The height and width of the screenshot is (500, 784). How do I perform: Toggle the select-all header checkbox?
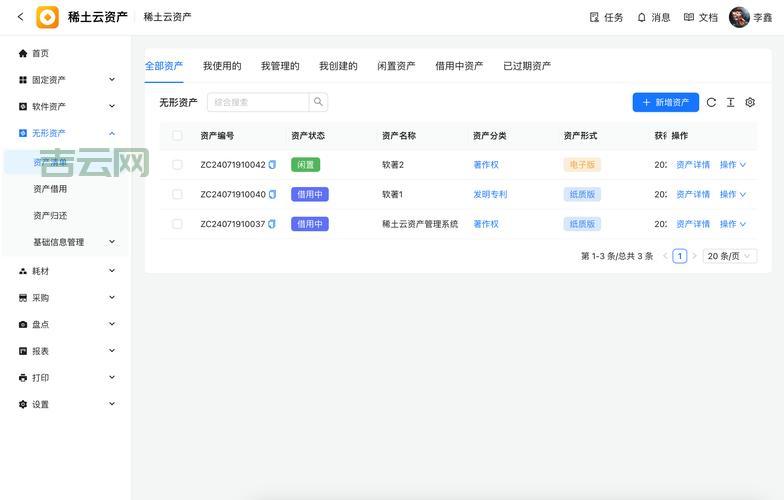pos(177,136)
